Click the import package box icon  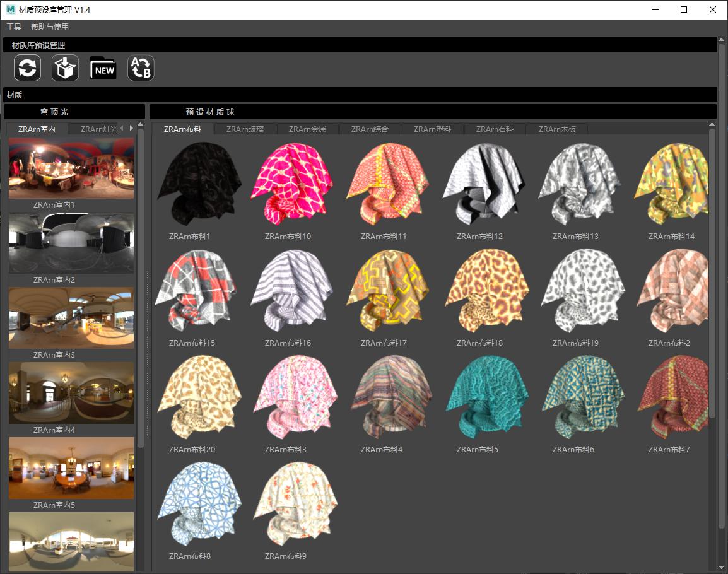coord(65,68)
